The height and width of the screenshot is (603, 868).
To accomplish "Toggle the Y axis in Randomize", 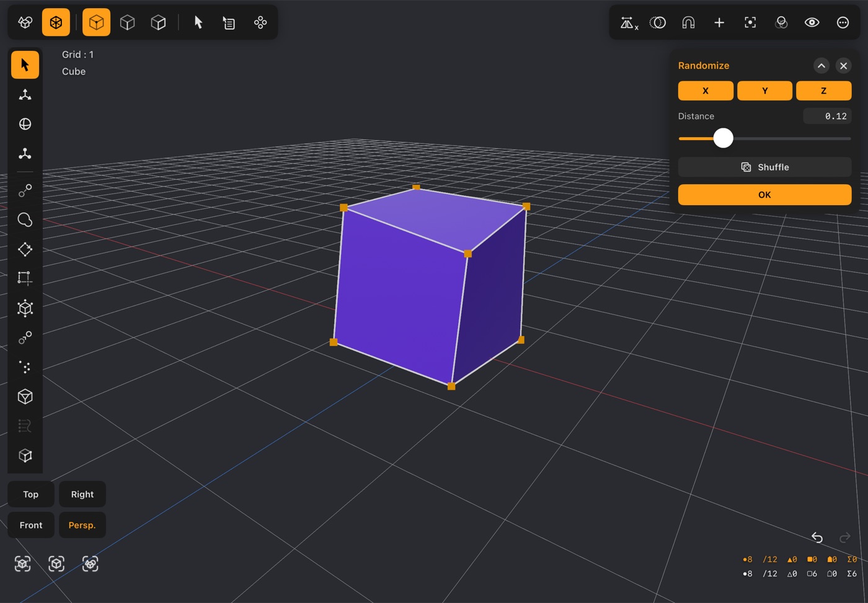I will click(764, 90).
